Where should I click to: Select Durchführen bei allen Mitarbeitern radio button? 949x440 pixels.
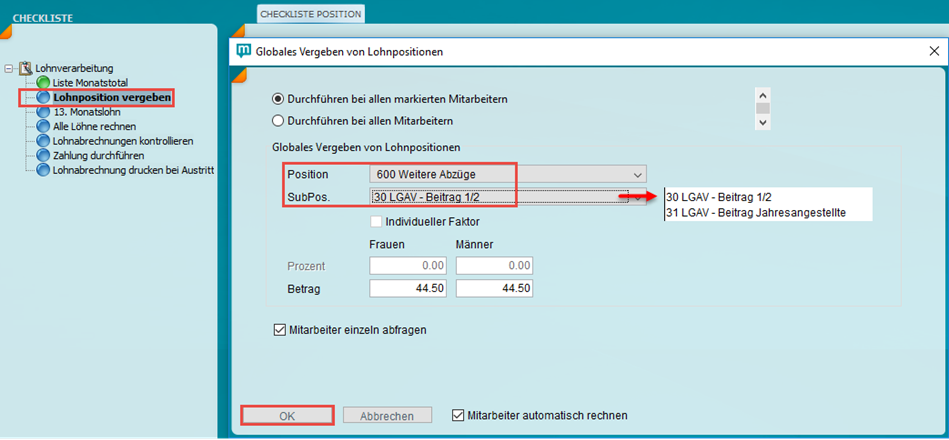279,121
